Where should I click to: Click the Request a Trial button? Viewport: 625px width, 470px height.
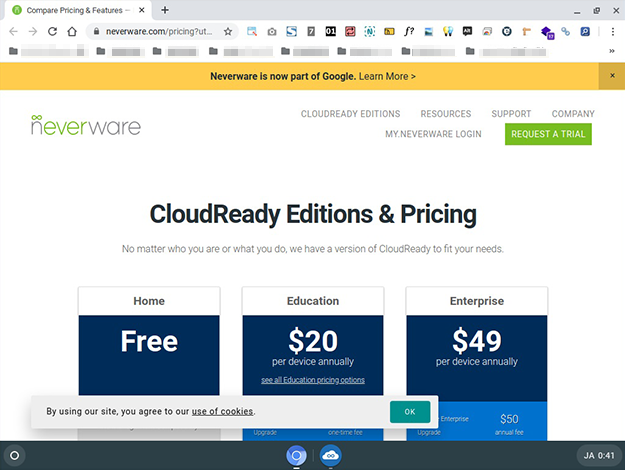(x=548, y=134)
